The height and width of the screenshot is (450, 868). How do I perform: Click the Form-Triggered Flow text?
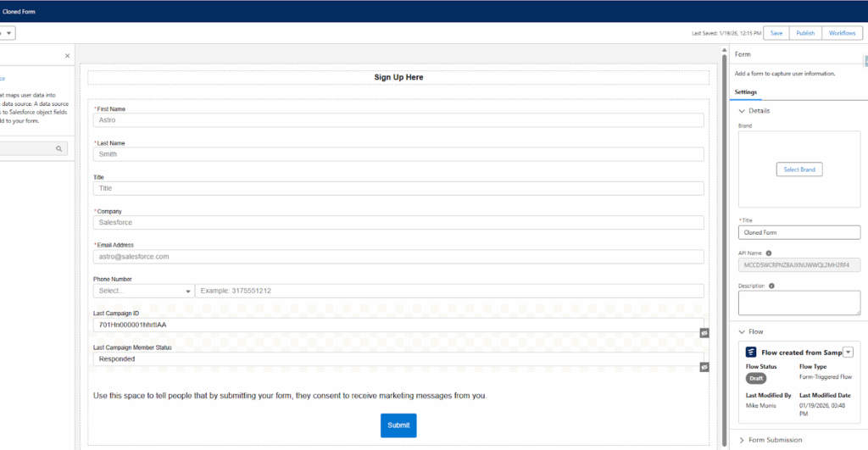(826, 377)
